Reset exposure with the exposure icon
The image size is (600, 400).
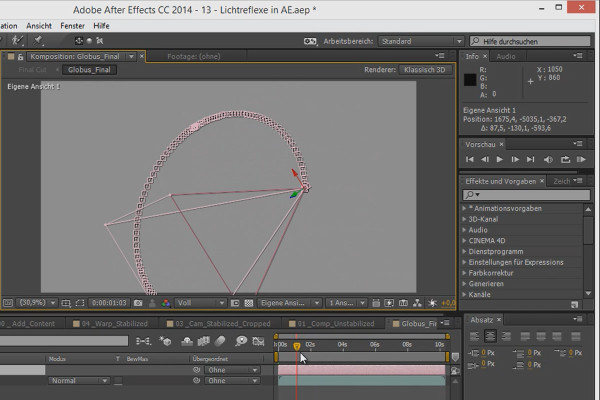(x=432, y=303)
